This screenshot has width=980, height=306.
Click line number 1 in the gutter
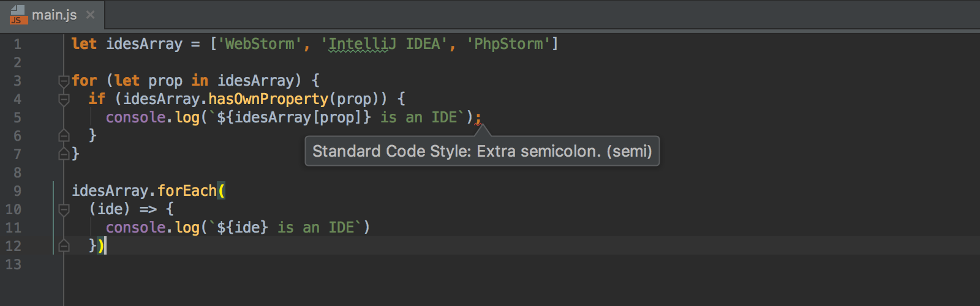(x=17, y=44)
